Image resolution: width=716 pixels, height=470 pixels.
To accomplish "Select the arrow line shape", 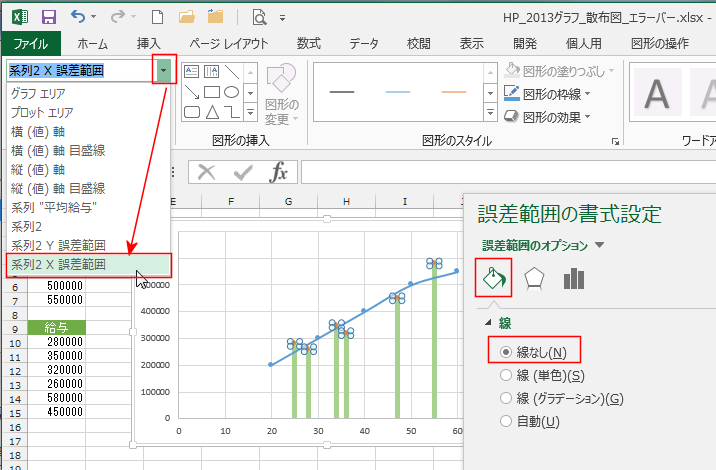I will pos(191,92).
